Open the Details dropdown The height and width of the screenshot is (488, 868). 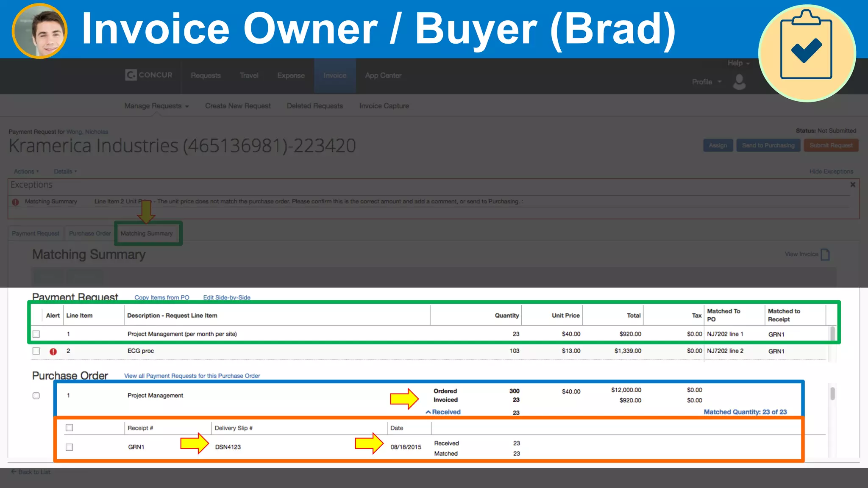[65, 172]
